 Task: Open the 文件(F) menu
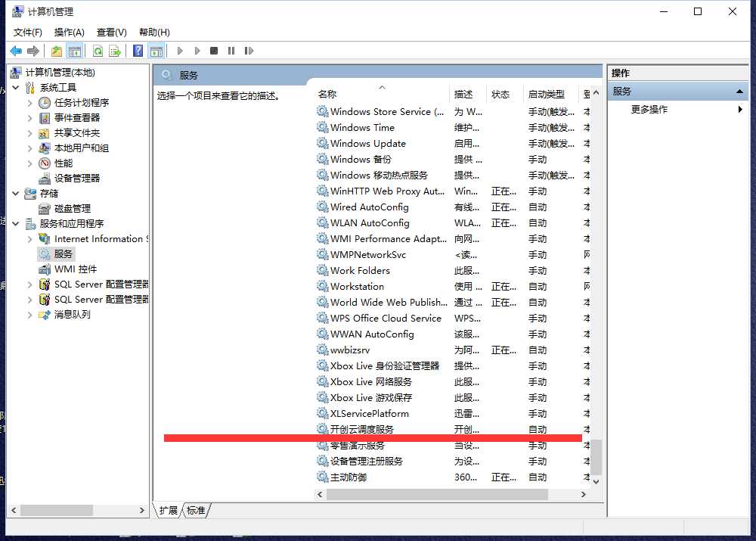[x=27, y=33]
